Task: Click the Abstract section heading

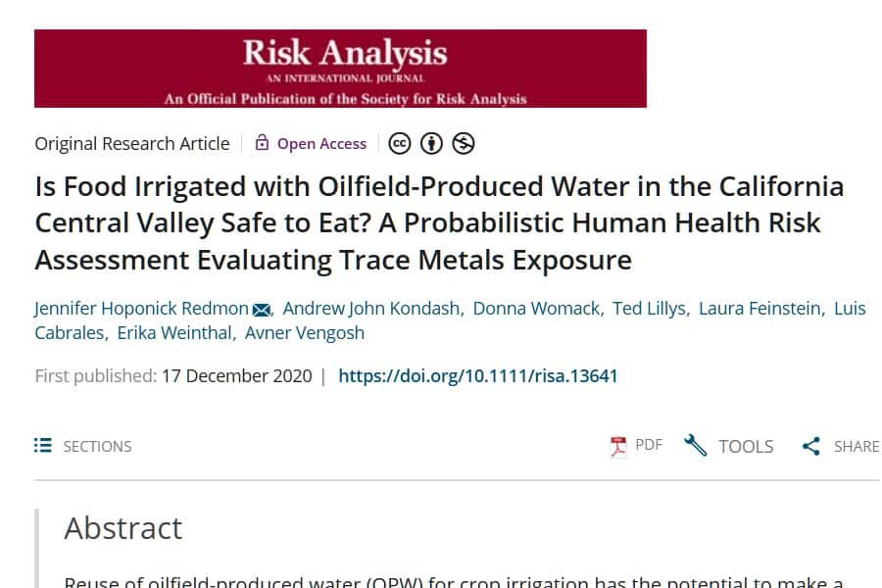Action: [x=123, y=528]
